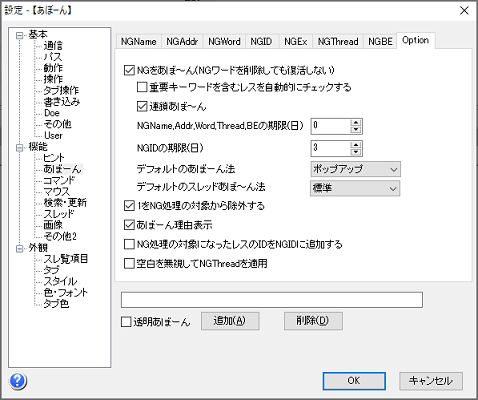The image size is (478, 400).
Task: Select User in settings tree
Action: tap(53, 135)
